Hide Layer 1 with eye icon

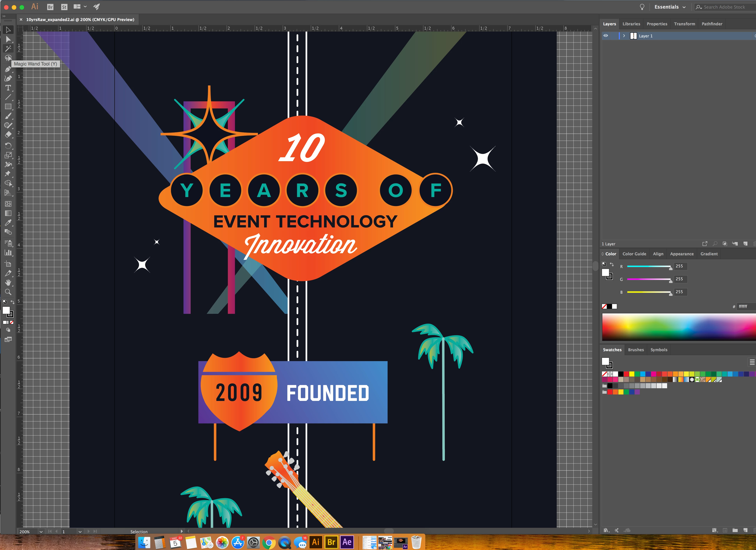click(x=606, y=36)
